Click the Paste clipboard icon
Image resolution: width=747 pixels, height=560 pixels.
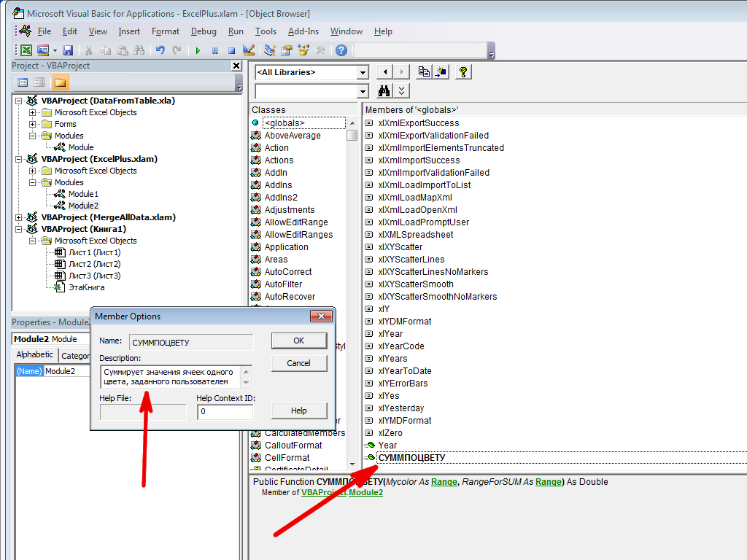123,50
